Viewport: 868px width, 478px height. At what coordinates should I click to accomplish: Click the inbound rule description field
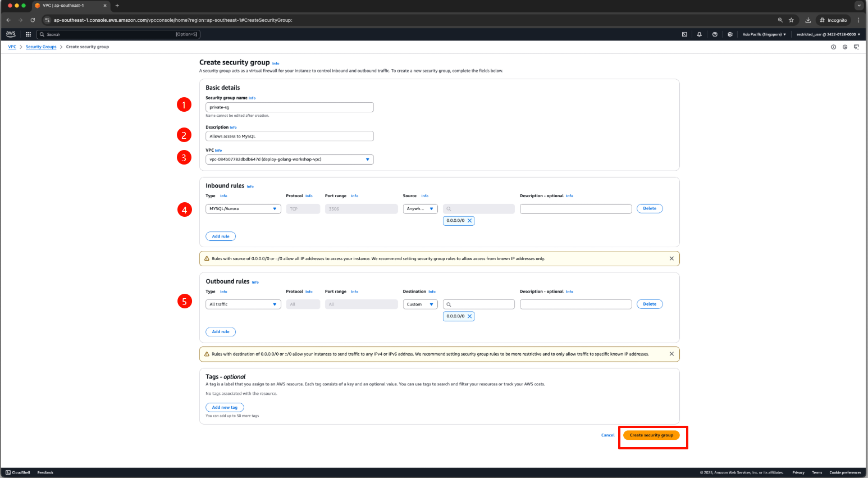(x=575, y=209)
